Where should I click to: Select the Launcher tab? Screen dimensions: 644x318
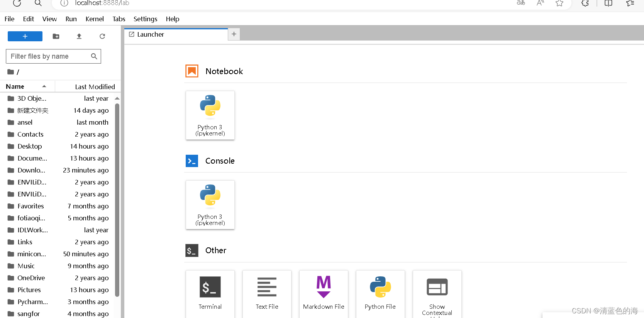[176, 34]
